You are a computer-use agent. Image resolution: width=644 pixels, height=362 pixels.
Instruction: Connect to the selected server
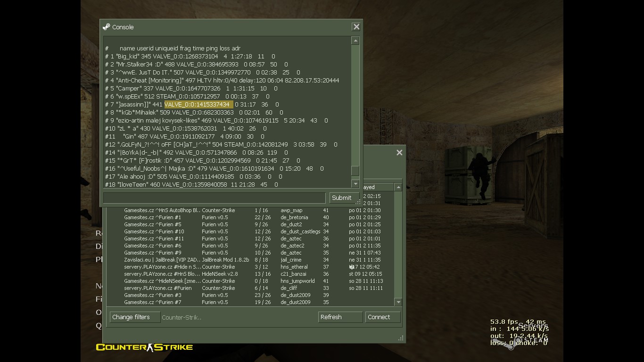coord(383,317)
